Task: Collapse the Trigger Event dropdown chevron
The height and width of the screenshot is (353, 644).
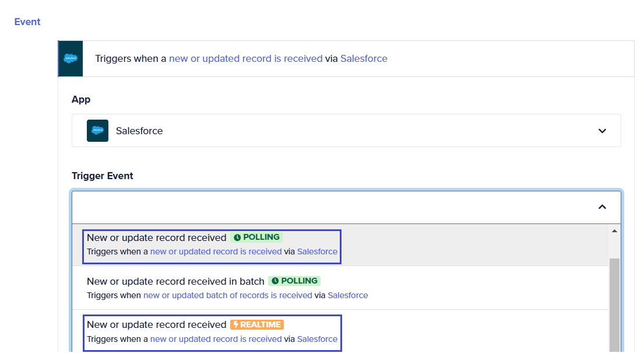Action: 602,207
